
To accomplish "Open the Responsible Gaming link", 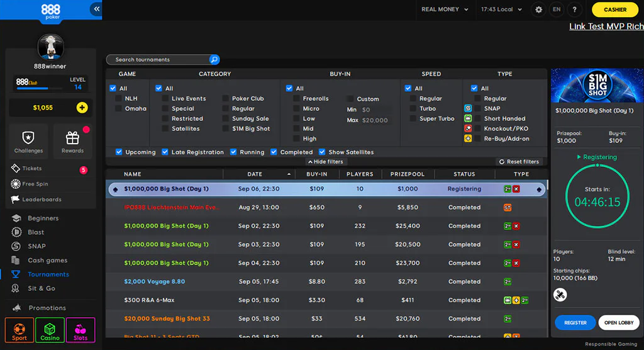I will pos(611,344).
